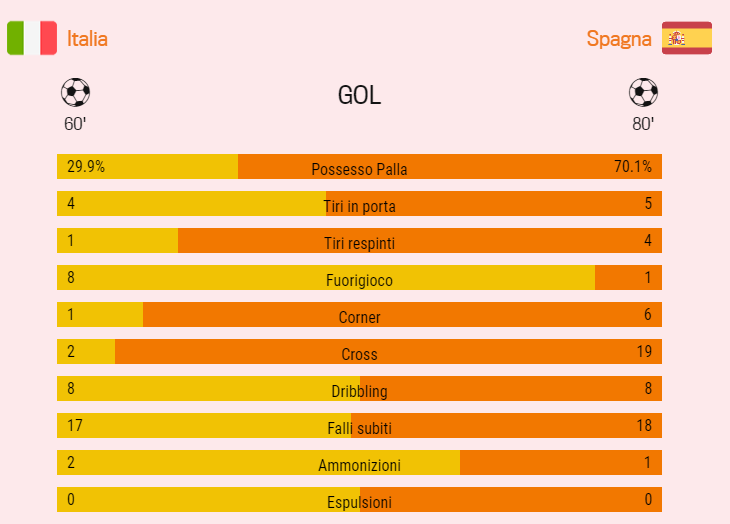
Task: Click the Ammonizioni stat label
Action: tap(359, 465)
